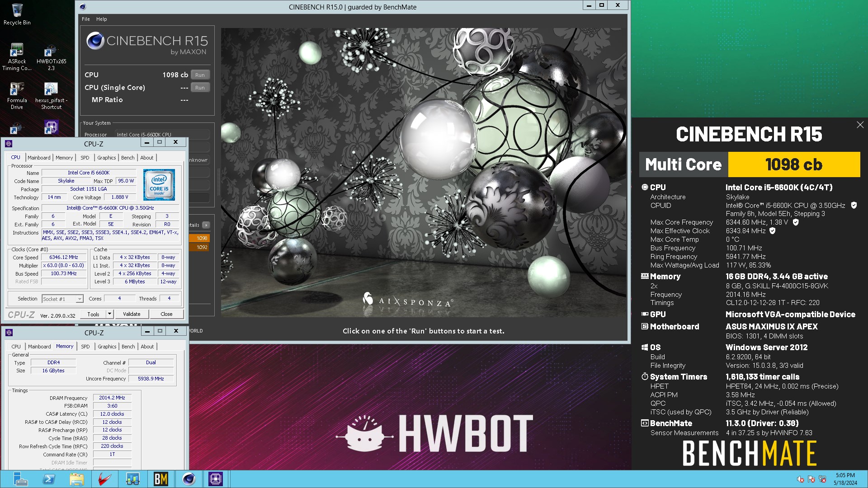The width and height of the screenshot is (868, 488).
Task: Click the yellow 1098 cb Multi Core score
Action: click(794, 164)
